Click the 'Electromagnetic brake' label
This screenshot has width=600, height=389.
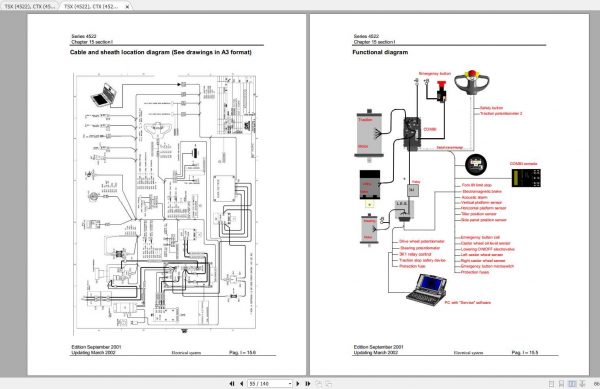pos(482,191)
